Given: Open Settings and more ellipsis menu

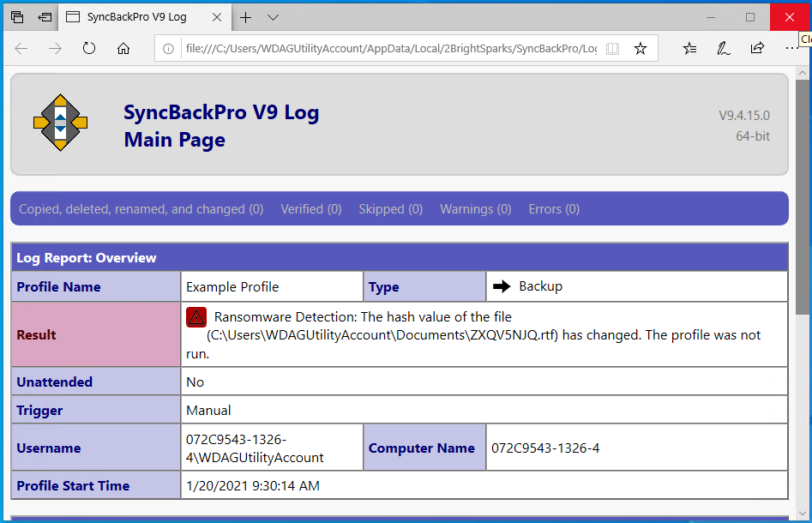Looking at the screenshot, I should 791,49.
